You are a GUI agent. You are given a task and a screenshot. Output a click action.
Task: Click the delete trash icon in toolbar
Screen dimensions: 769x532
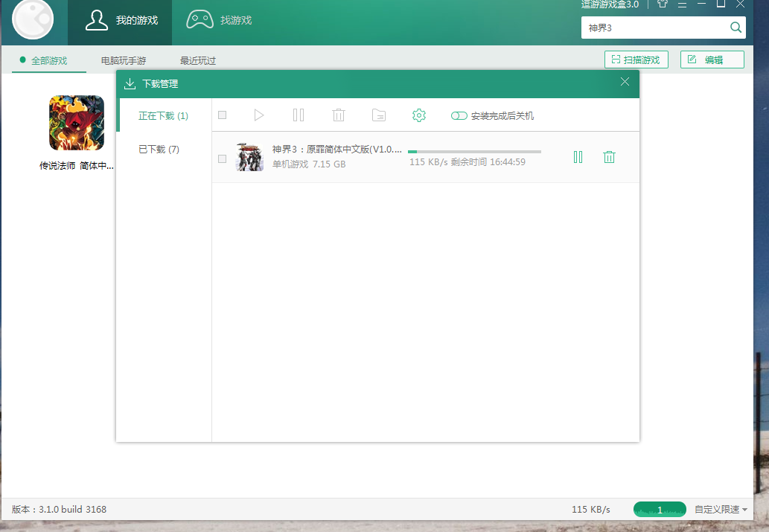point(339,115)
